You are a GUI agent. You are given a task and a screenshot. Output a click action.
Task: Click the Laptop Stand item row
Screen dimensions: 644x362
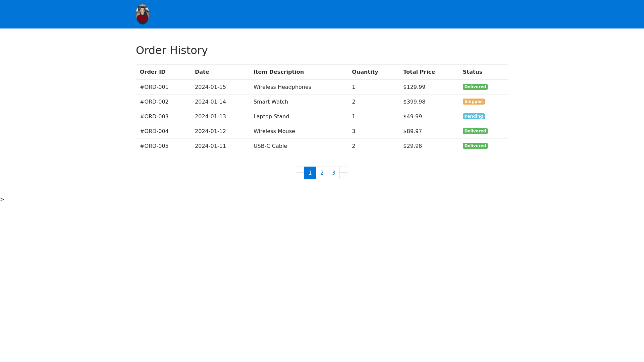point(271,117)
